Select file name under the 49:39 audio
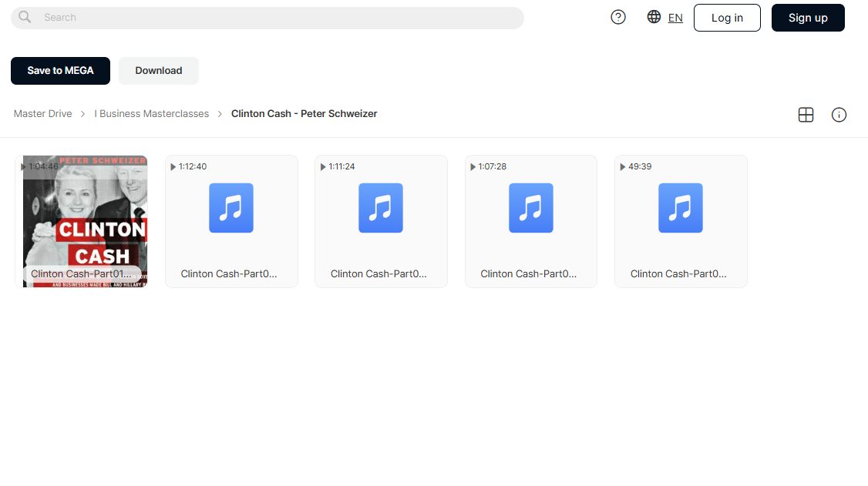 click(678, 273)
